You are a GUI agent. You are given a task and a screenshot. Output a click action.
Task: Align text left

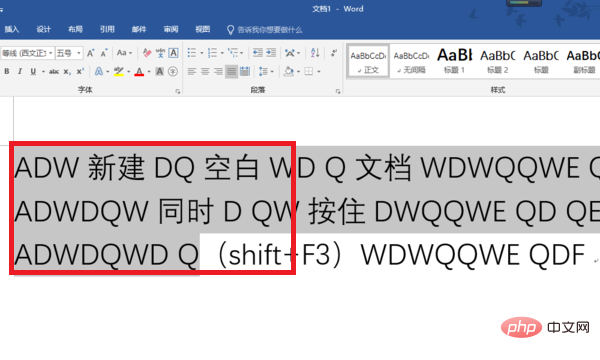(192, 72)
